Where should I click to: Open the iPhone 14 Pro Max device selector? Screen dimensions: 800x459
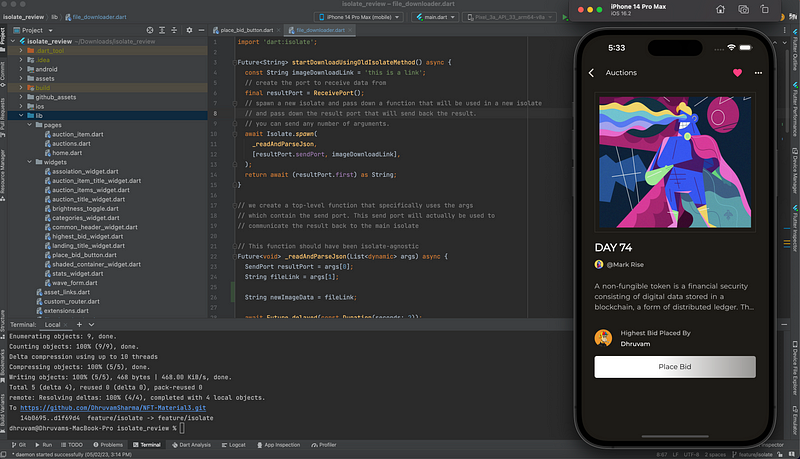[x=359, y=17]
